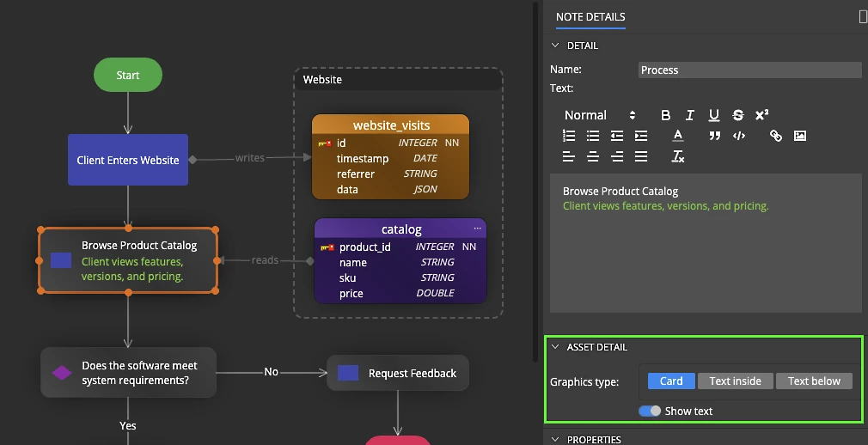Open the Normal paragraph style dropdown
Screen dimensions: 868x445
tap(600, 115)
